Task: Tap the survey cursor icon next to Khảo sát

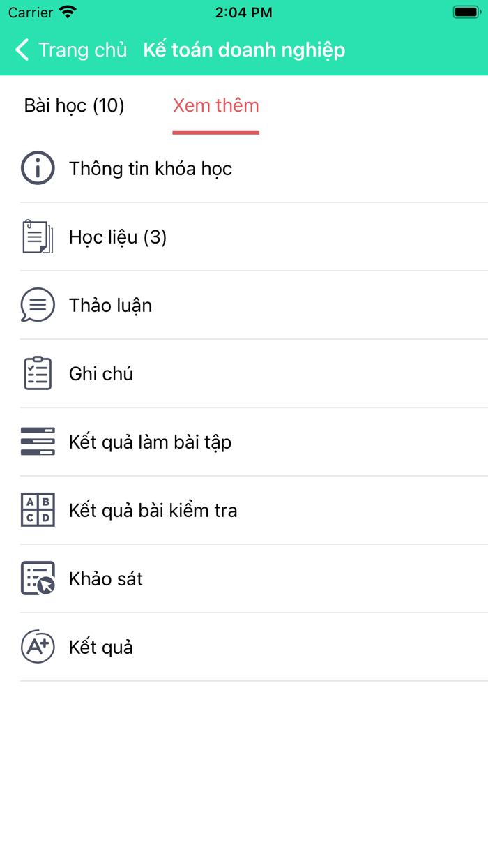Action: point(38,578)
